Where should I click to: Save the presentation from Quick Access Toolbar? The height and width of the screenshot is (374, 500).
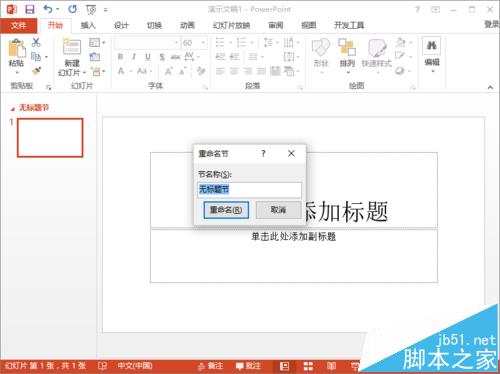pos(30,9)
